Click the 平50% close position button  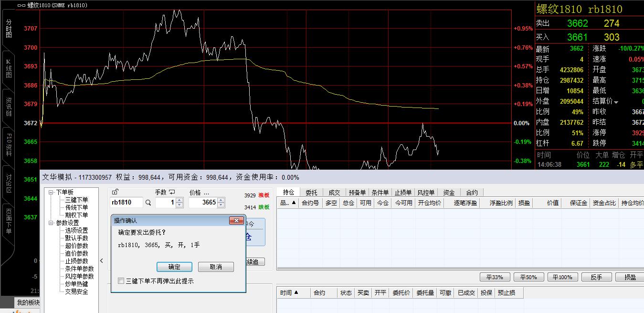pyautogui.click(x=528, y=277)
